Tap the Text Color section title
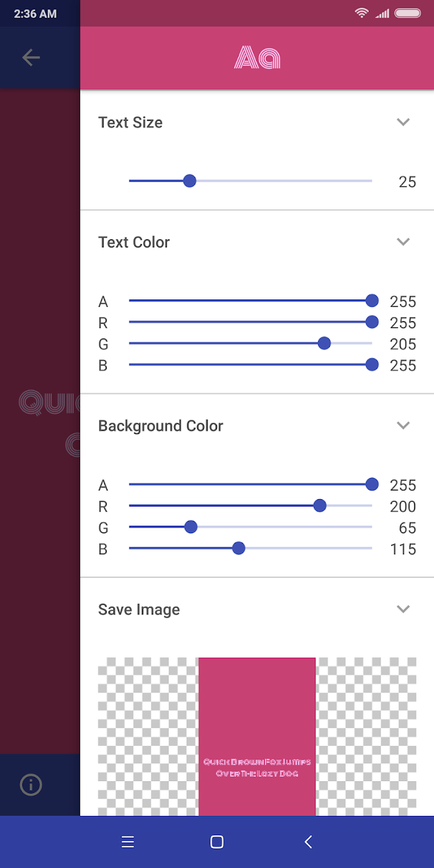Image resolution: width=434 pixels, height=868 pixels. (x=134, y=242)
